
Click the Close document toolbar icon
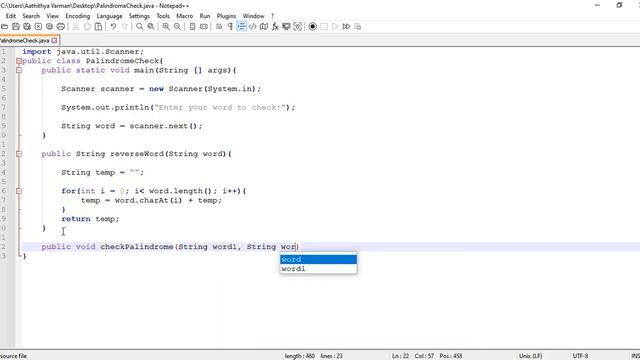click(x=38, y=27)
